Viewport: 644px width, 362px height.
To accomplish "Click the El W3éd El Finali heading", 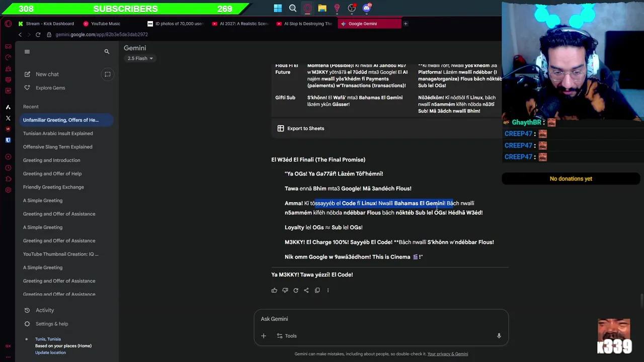I will 318,160.
